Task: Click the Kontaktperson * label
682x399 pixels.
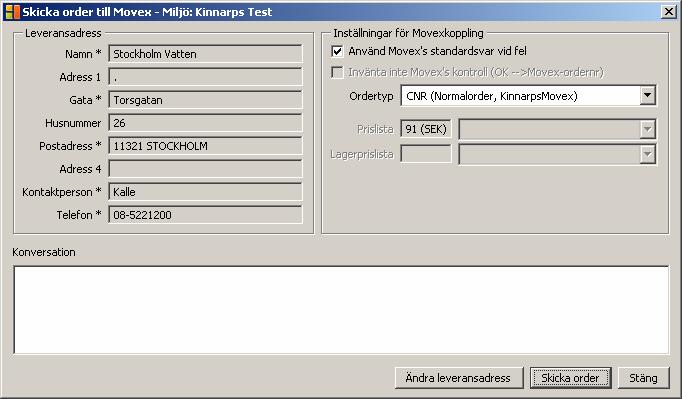Action: pyautogui.click(x=62, y=192)
